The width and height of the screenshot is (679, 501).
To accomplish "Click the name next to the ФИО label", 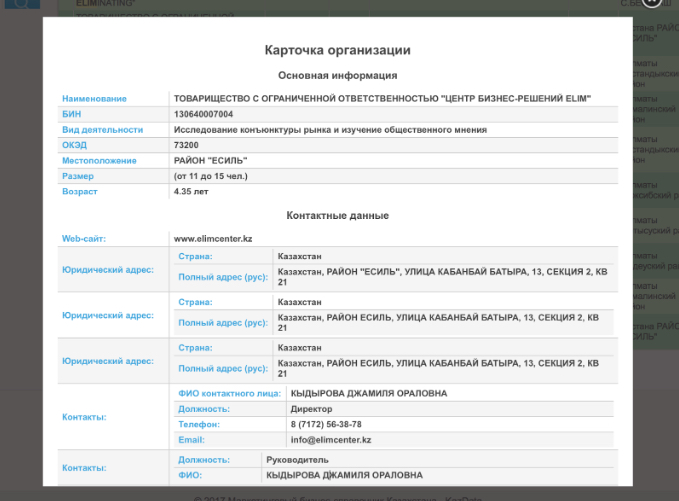I will pos(344,475).
